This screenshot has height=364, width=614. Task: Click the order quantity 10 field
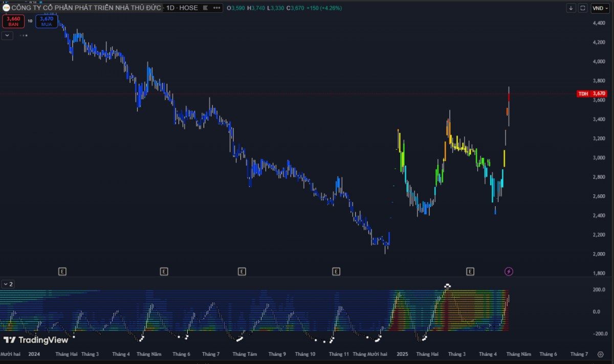30,21
